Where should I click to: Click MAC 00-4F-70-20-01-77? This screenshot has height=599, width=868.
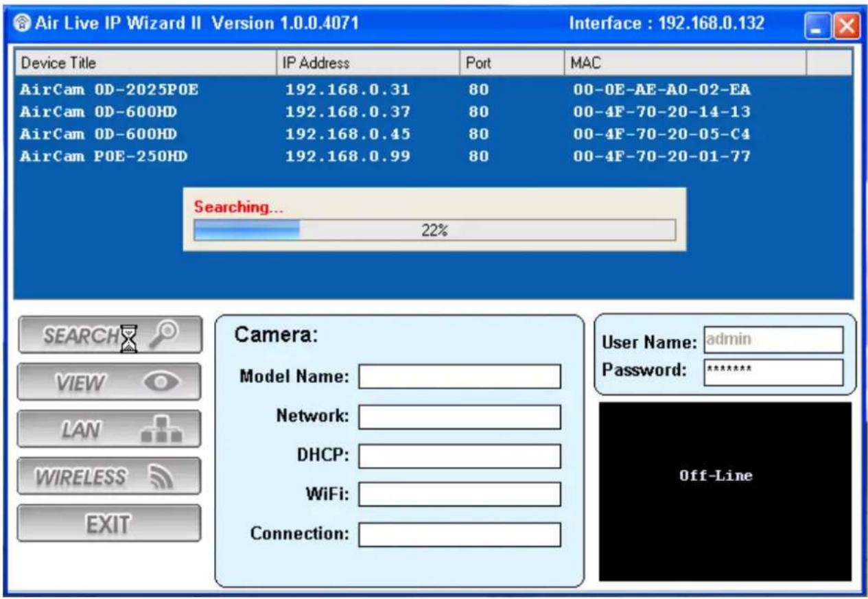point(661,156)
